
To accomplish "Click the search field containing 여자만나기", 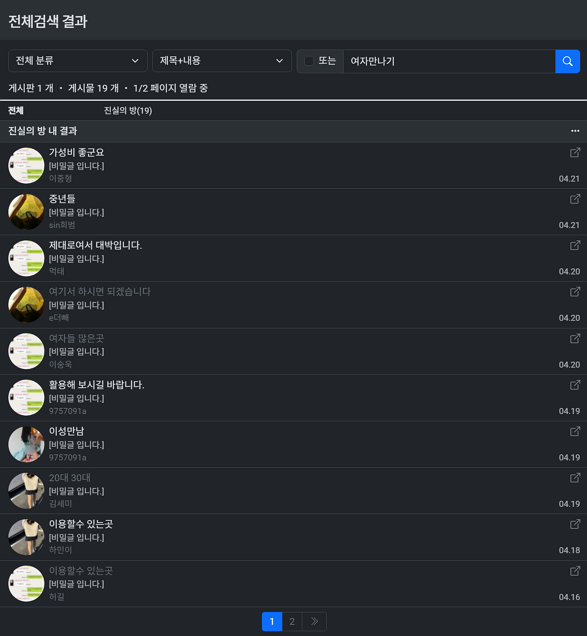I will coord(449,61).
